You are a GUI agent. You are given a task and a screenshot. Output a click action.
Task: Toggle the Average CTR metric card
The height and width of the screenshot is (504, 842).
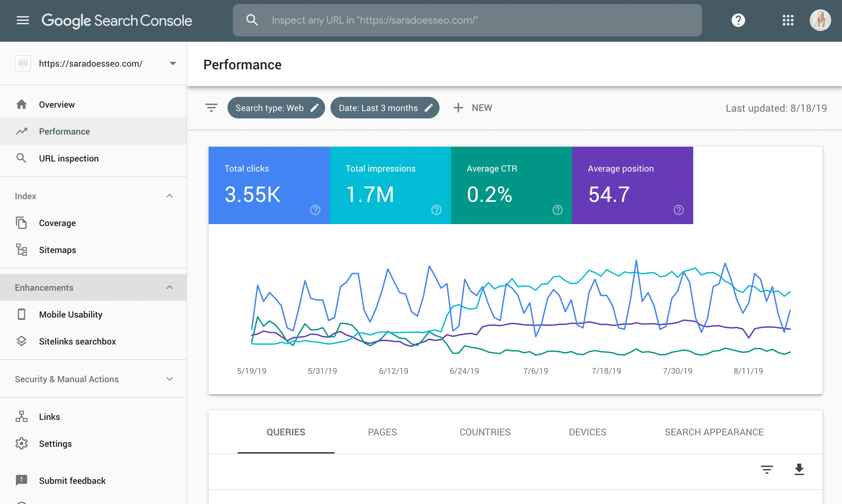[x=511, y=185]
